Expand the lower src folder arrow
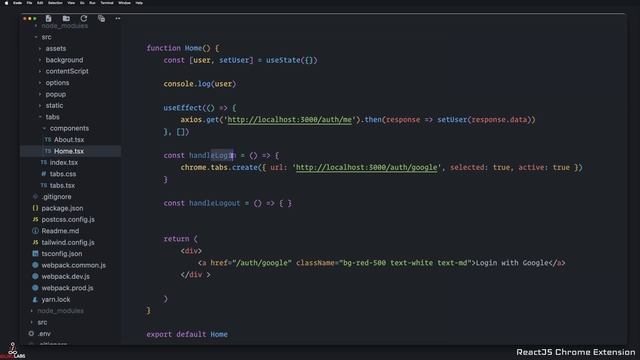This screenshot has height=360, width=640. (x=32, y=322)
